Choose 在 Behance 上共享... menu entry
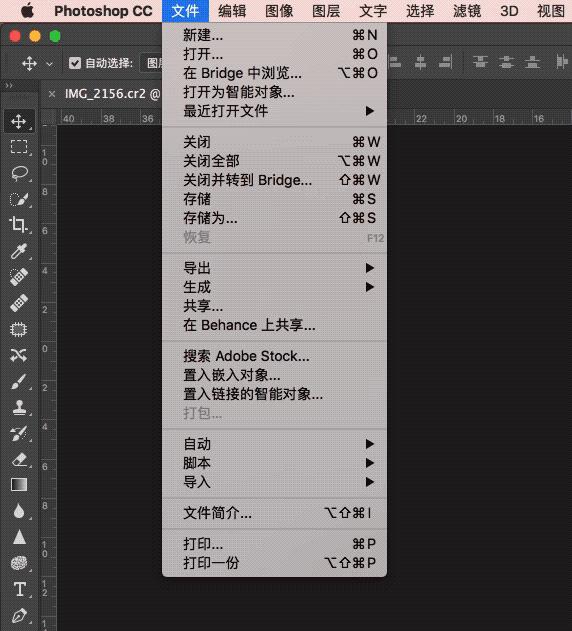The height and width of the screenshot is (631, 572). pyautogui.click(x=275, y=325)
